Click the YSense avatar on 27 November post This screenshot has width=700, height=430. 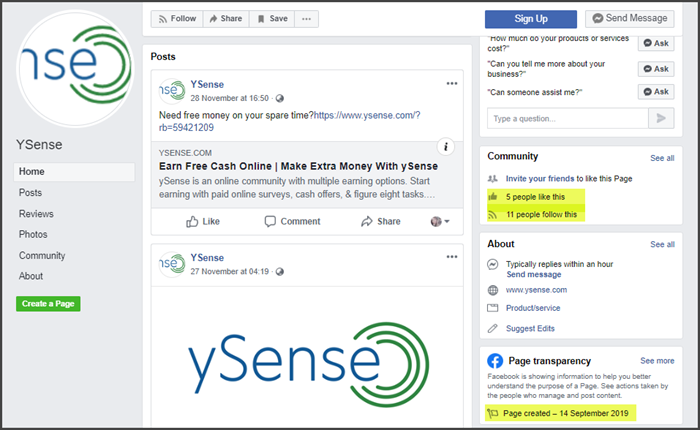tap(172, 264)
